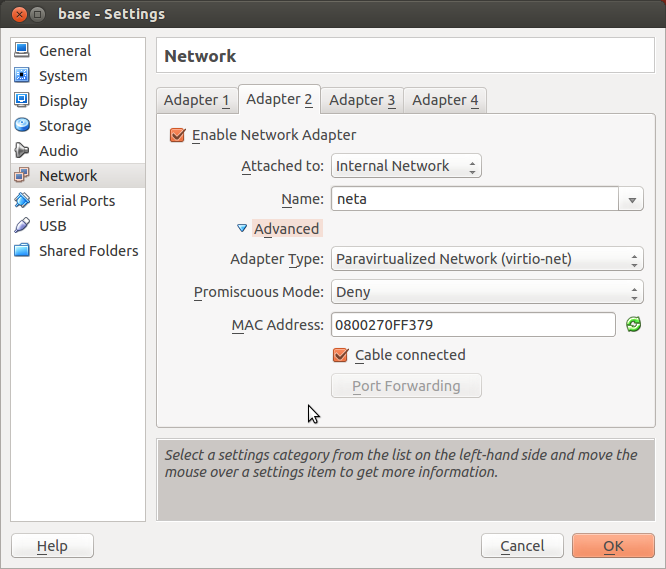Open the General settings category
Screen dimensions: 666x569
click(x=64, y=51)
